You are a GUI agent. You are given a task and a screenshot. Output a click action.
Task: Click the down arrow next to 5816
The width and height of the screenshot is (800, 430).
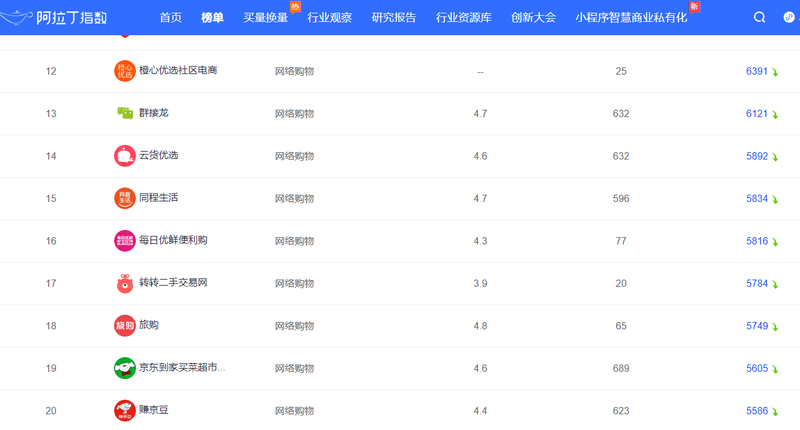pos(774,242)
